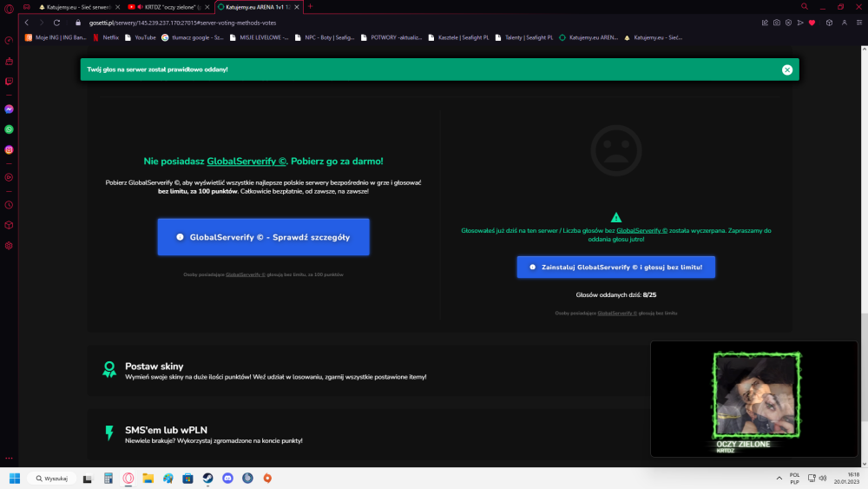Open the NPC - Boty Seafight bookmark
Viewport: 868px width, 489px height.
tap(325, 37)
